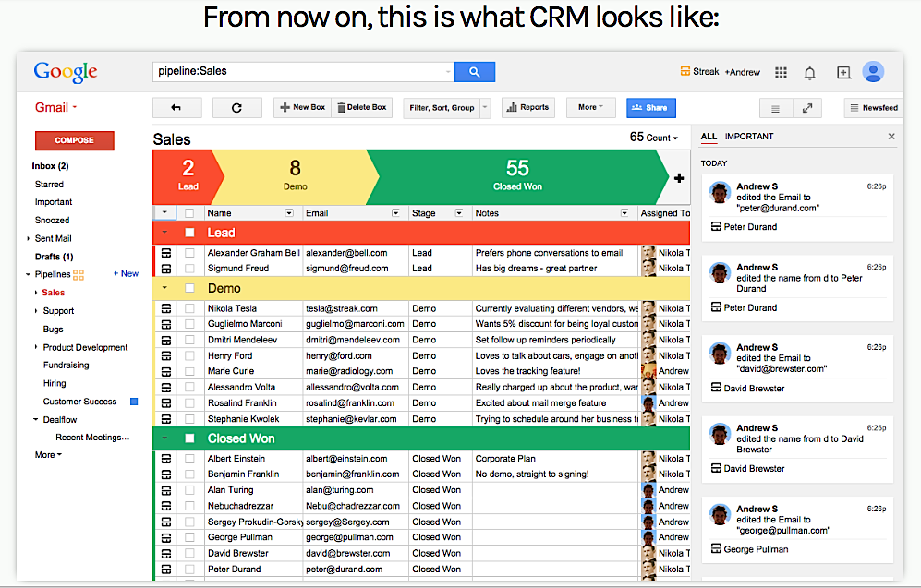The width and height of the screenshot is (921, 588).
Task: Open the Sales pipeline in sidebar
Action: pyautogui.click(x=53, y=293)
